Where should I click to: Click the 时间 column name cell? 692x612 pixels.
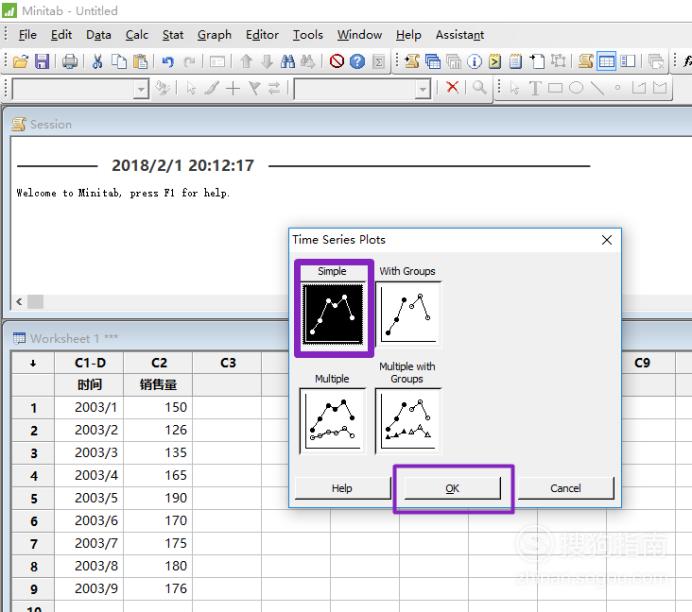point(90,385)
